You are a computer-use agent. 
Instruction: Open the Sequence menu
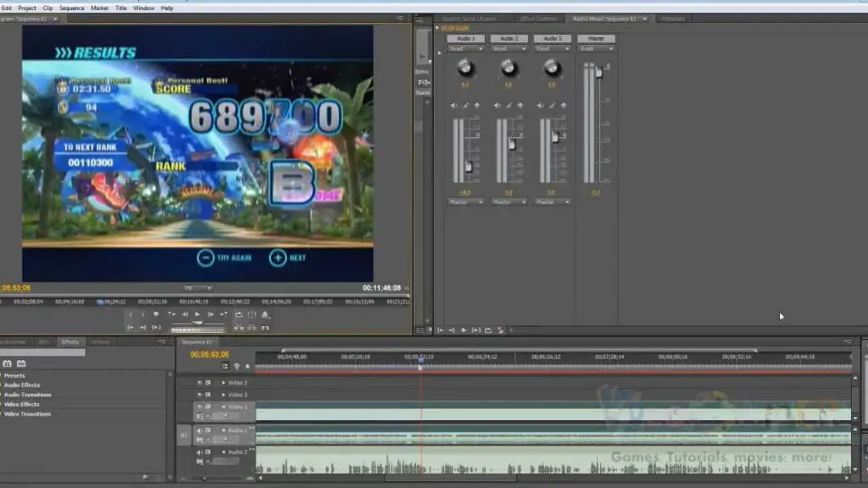click(x=71, y=8)
